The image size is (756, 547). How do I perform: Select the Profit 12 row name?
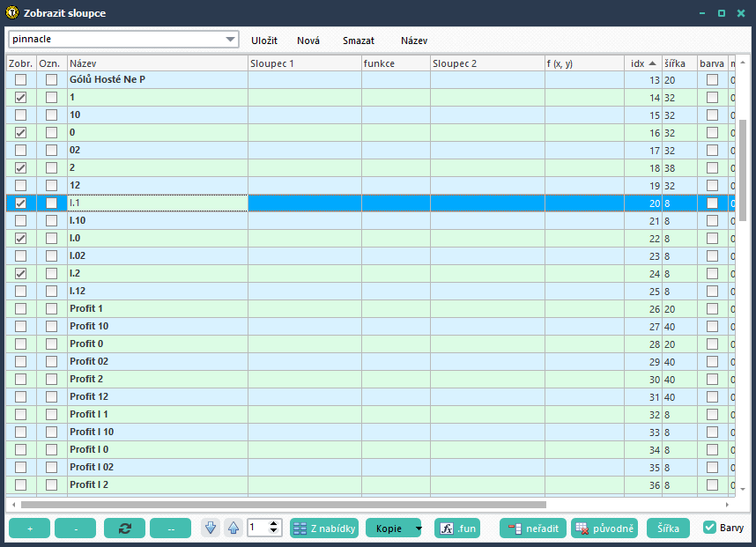click(89, 396)
